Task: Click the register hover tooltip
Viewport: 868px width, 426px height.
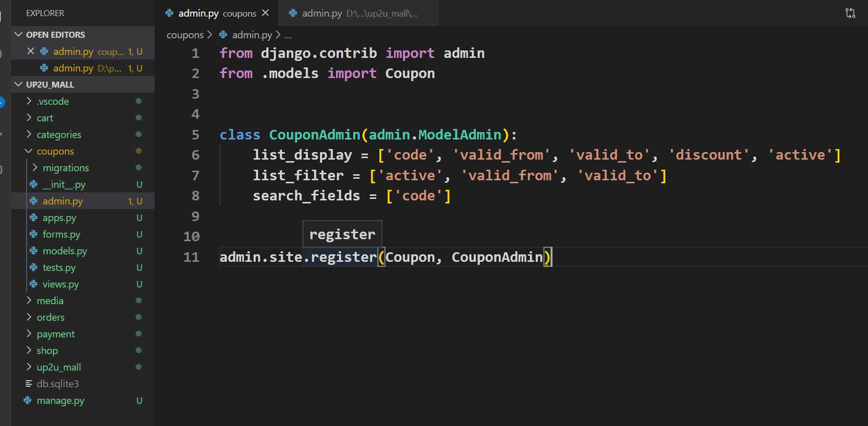Action: [x=342, y=234]
